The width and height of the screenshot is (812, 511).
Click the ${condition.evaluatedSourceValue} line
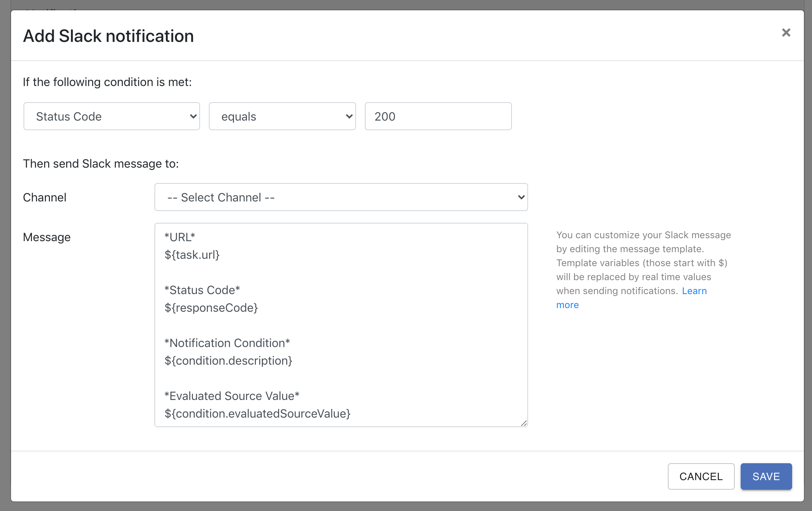257,414
